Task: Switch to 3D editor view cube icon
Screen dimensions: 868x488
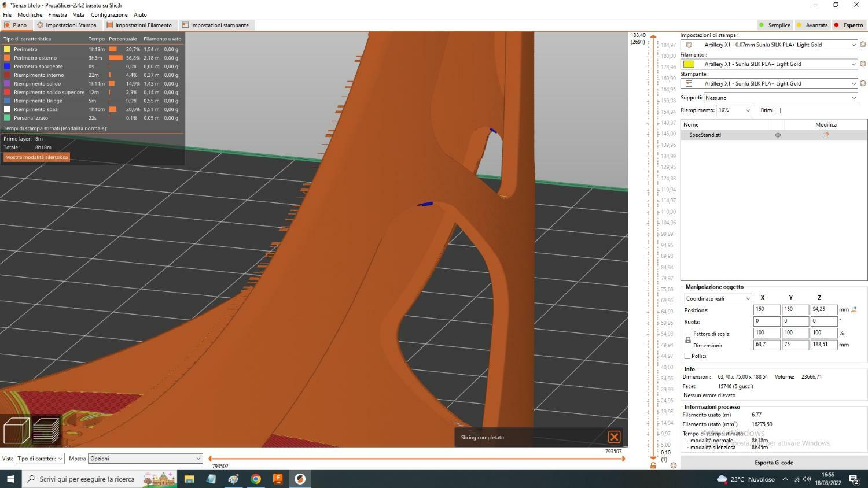Action: click(x=16, y=431)
